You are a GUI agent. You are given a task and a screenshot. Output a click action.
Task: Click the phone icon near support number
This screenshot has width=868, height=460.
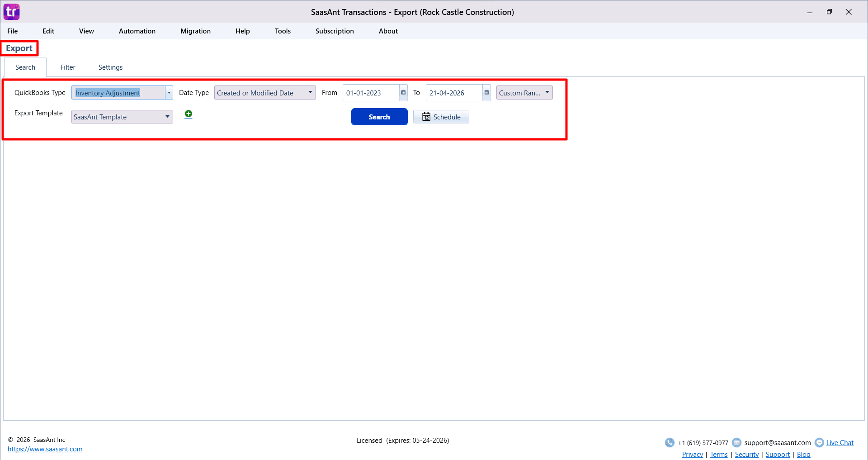[670, 442]
